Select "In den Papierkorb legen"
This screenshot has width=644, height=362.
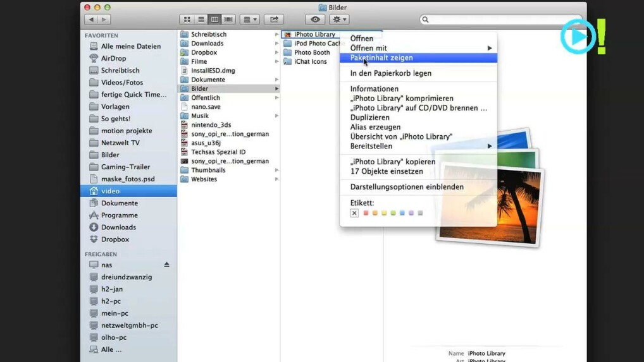point(390,73)
